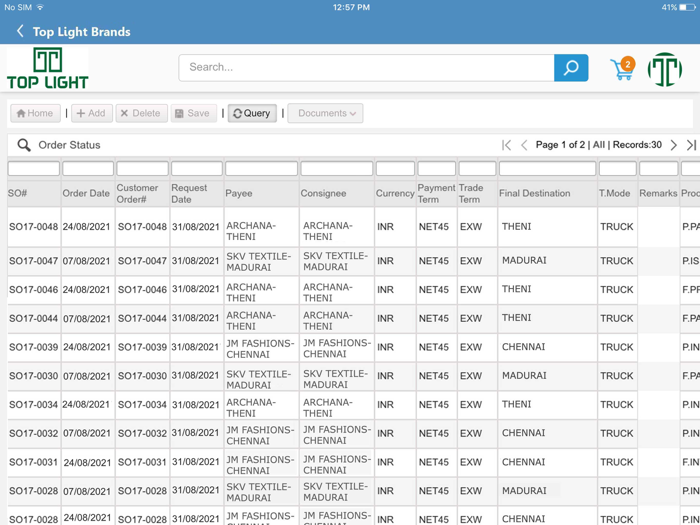Viewport: 700px width, 525px height.
Task: Click the Remarks filter box
Action: (x=658, y=168)
